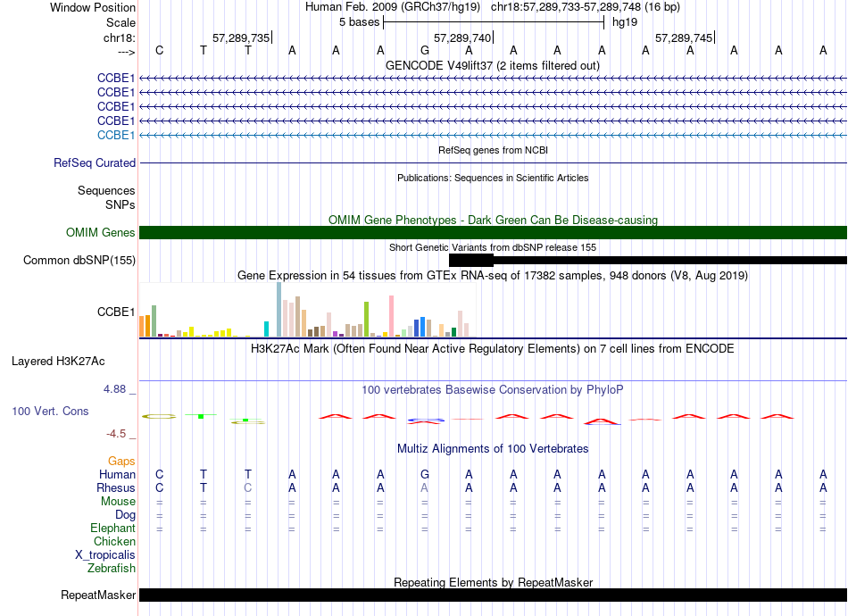848x616 pixels.
Task: Open the Short Genetic Variants from dbSNP title
Action: 493,247
